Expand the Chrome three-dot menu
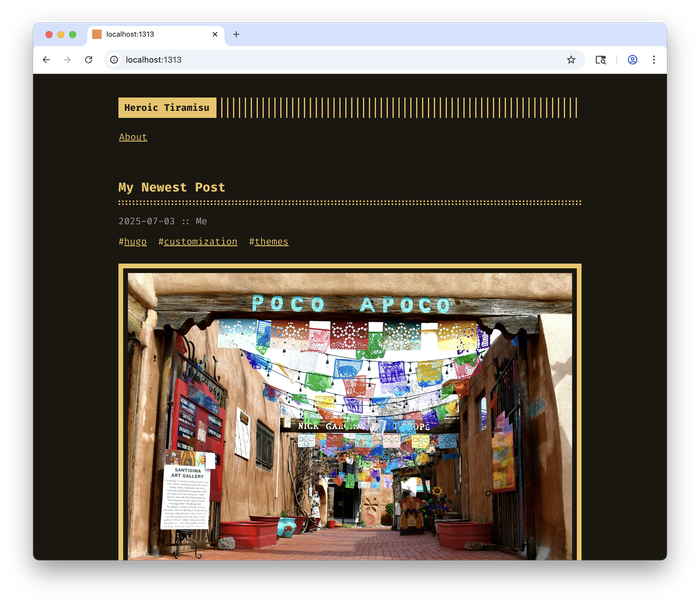Screen dimensions: 700x604 654,60
